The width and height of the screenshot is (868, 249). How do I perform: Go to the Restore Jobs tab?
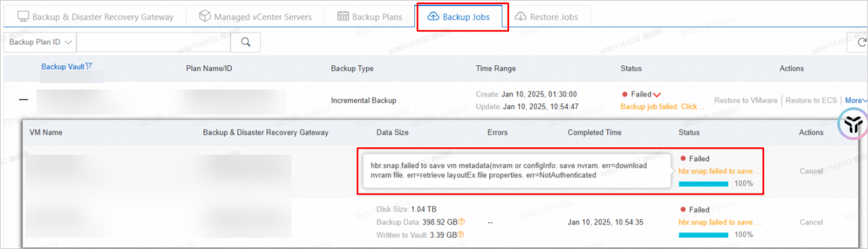pyautogui.click(x=546, y=17)
